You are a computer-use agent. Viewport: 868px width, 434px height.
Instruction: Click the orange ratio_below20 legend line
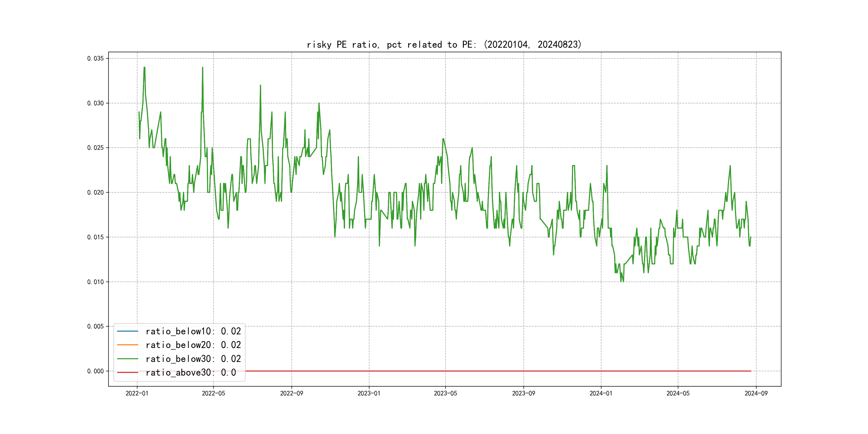click(x=127, y=345)
